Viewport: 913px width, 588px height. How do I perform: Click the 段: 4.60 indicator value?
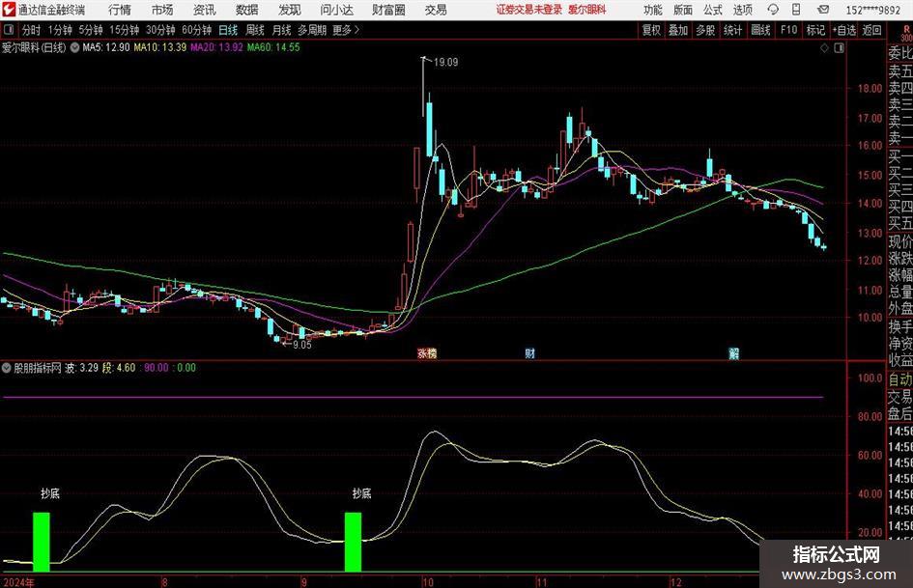pyautogui.click(x=119, y=367)
